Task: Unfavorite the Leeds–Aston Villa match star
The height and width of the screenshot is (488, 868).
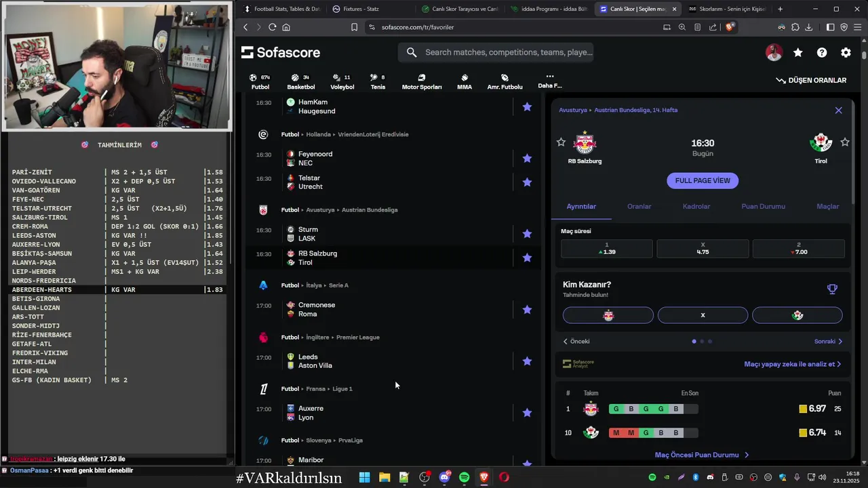Action: tap(527, 361)
